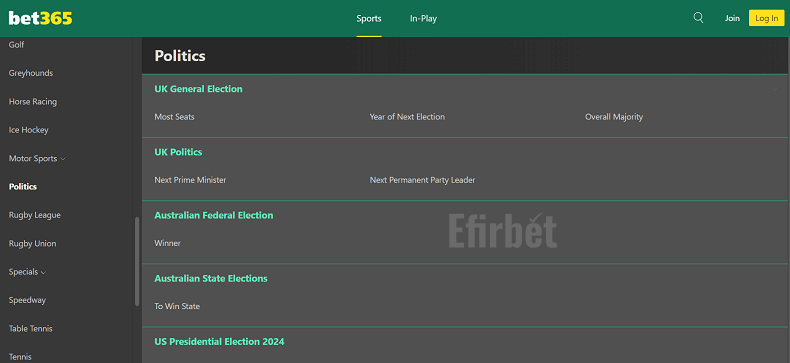Open Australian Federal Election Winner market
The width and height of the screenshot is (790, 363).
click(167, 243)
